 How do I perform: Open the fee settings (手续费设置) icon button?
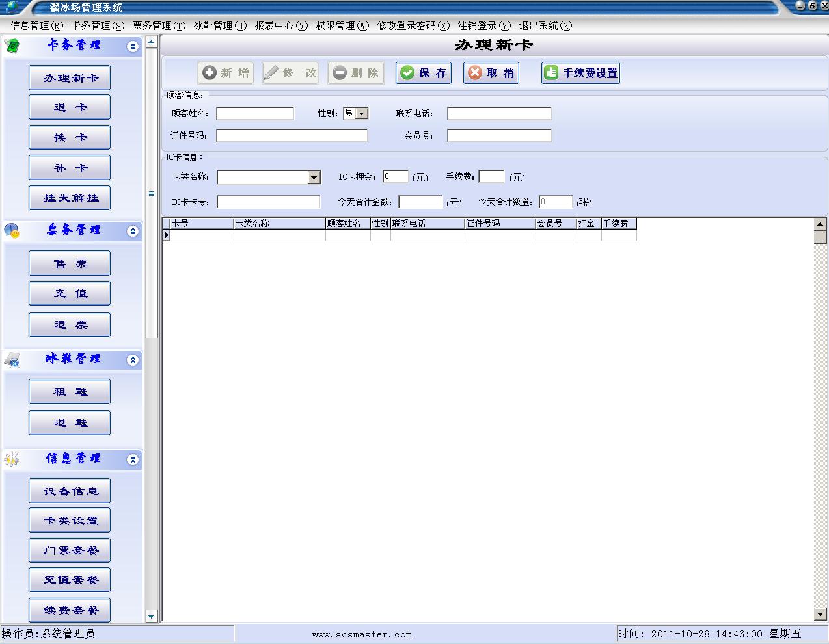551,73
